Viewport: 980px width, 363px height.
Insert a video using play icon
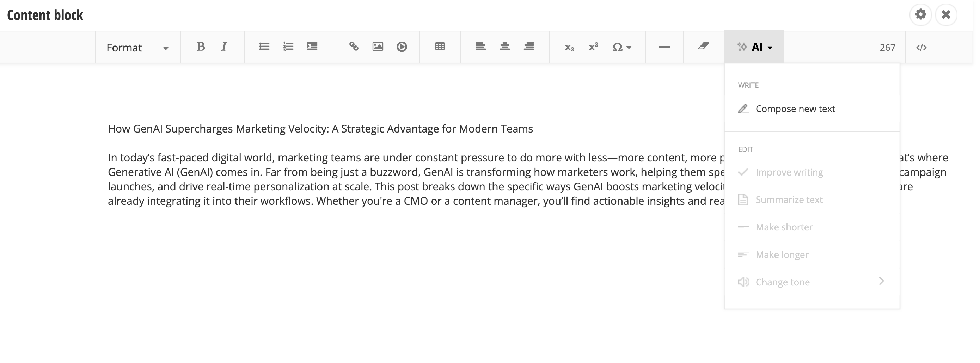[x=402, y=47]
